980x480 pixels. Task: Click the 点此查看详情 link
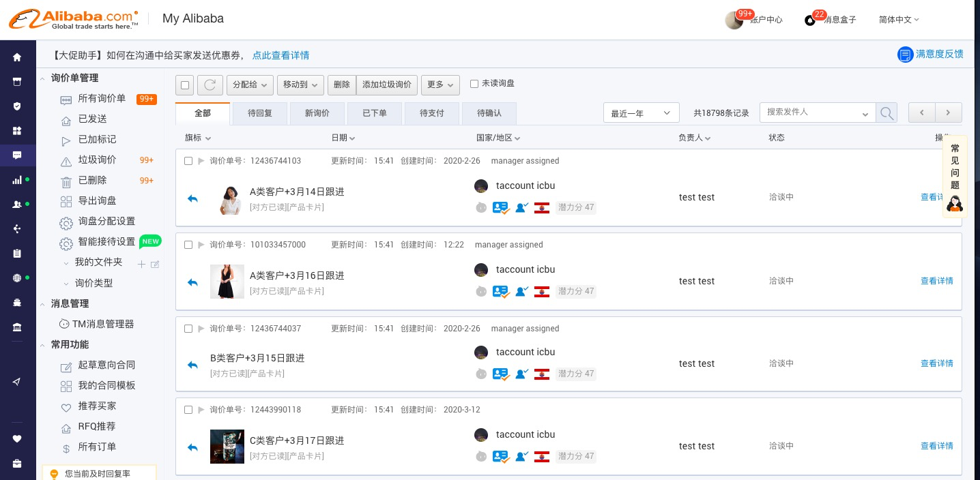click(x=280, y=55)
